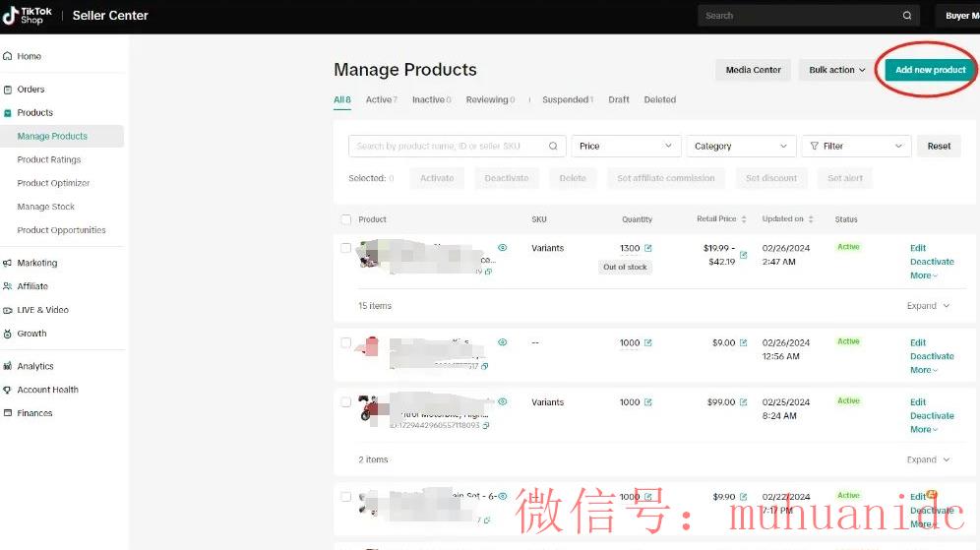Select checkbox for the first product row
This screenshot has height=550, width=980.
pos(345,248)
